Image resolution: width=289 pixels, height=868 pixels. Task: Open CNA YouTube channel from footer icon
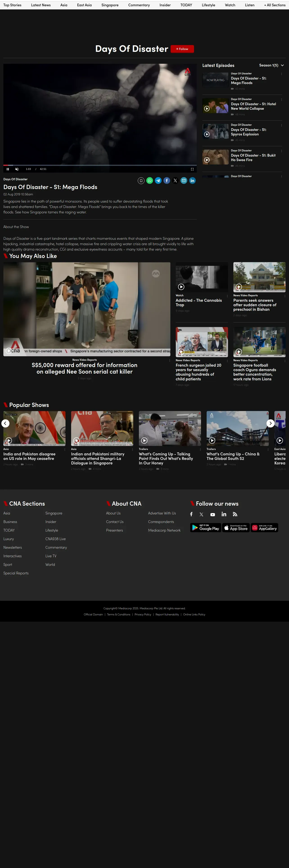click(x=213, y=514)
